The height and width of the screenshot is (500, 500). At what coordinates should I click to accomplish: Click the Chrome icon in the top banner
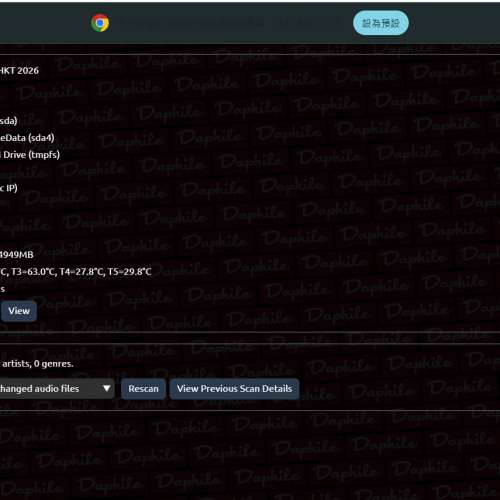tap(100, 23)
